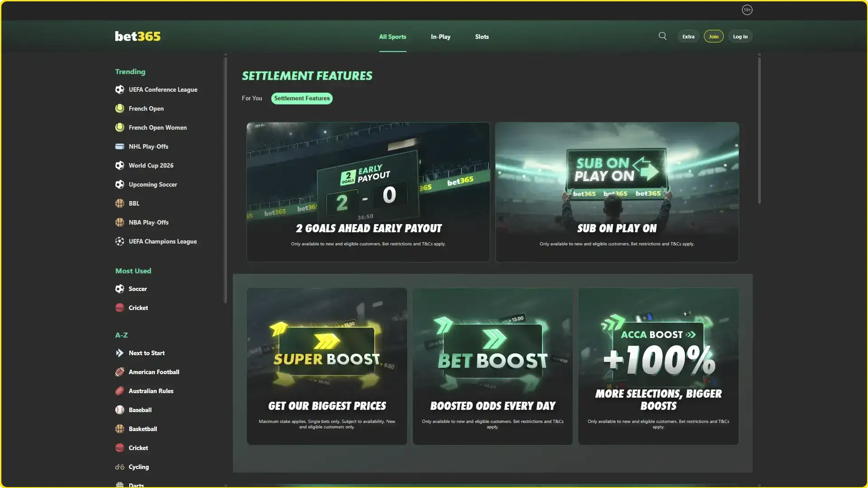Open the Acca Boost +100% card
The width and height of the screenshot is (868, 488).
pyautogui.click(x=658, y=366)
